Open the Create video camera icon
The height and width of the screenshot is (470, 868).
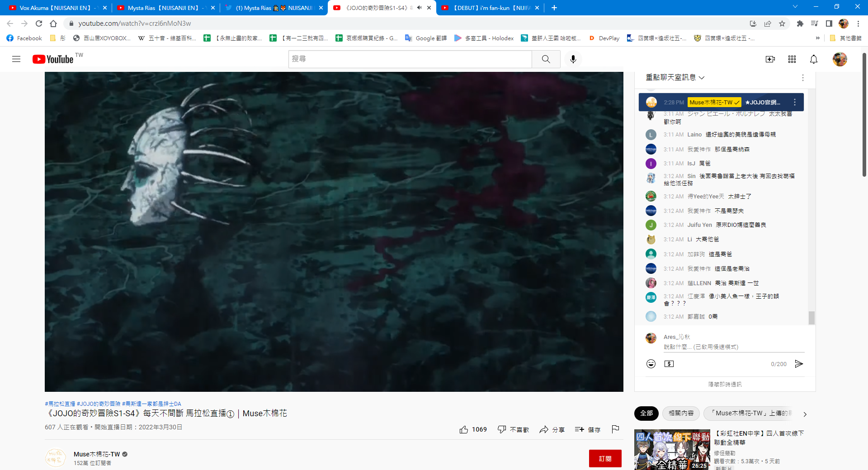point(770,59)
